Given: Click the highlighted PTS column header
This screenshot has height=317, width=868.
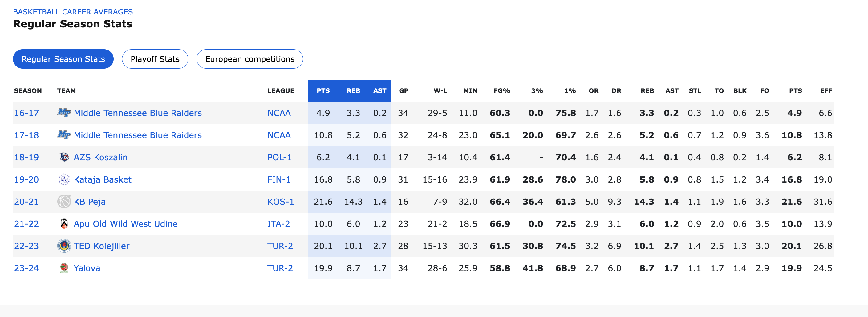Looking at the screenshot, I should [x=323, y=91].
